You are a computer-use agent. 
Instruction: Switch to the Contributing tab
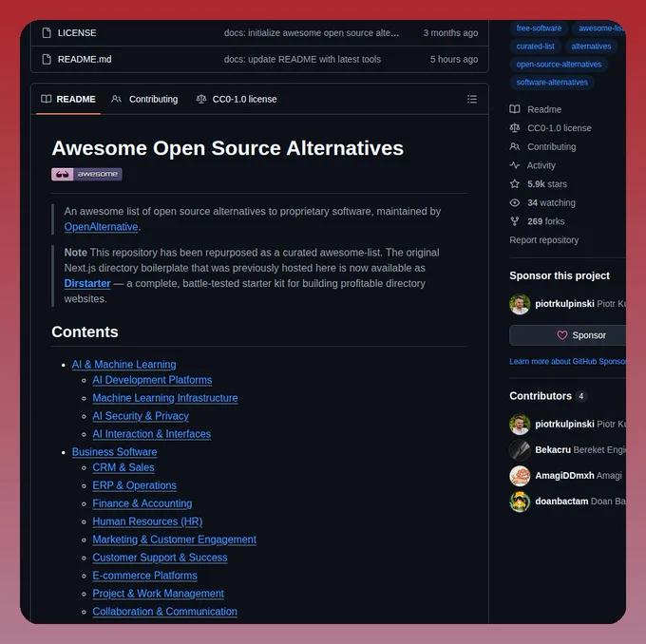point(144,99)
